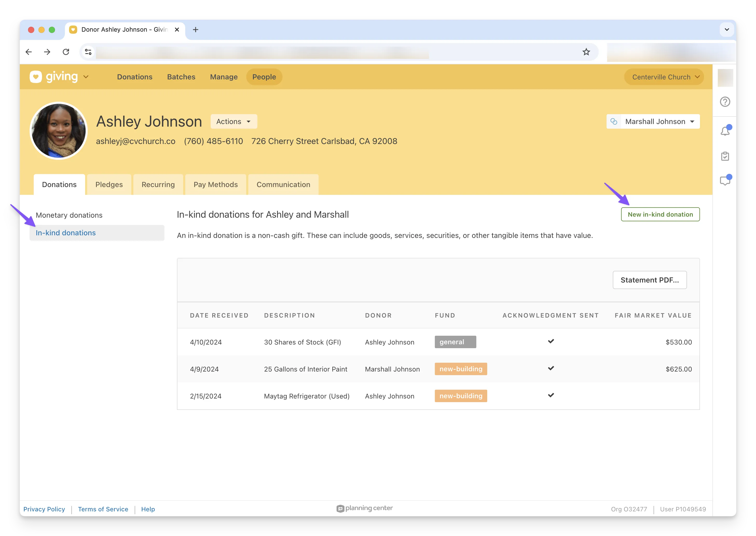The width and height of the screenshot is (756, 536).
Task: Go to Batches in top navigation
Action: pyautogui.click(x=181, y=77)
